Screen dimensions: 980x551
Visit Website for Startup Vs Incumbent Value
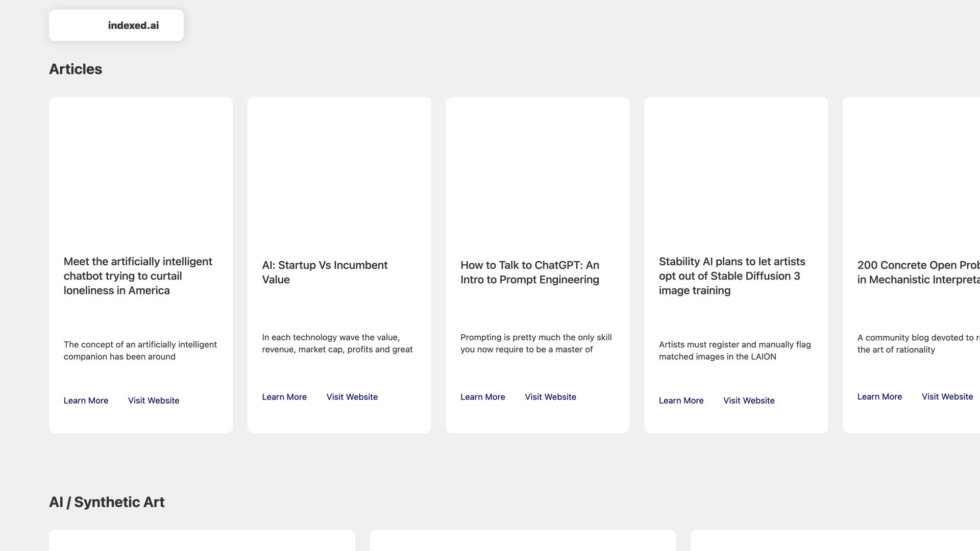coord(352,397)
